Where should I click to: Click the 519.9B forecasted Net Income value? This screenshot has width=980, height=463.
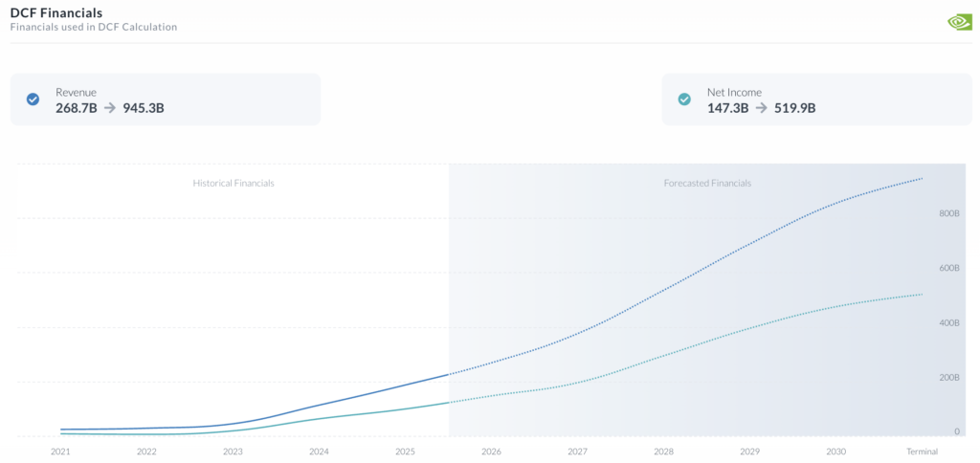tap(794, 108)
